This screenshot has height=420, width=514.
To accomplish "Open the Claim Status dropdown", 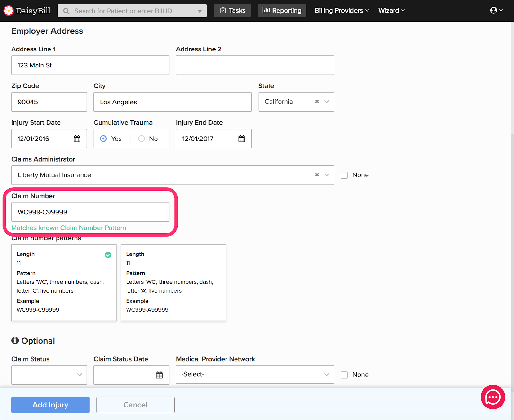I will coord(49,375).
